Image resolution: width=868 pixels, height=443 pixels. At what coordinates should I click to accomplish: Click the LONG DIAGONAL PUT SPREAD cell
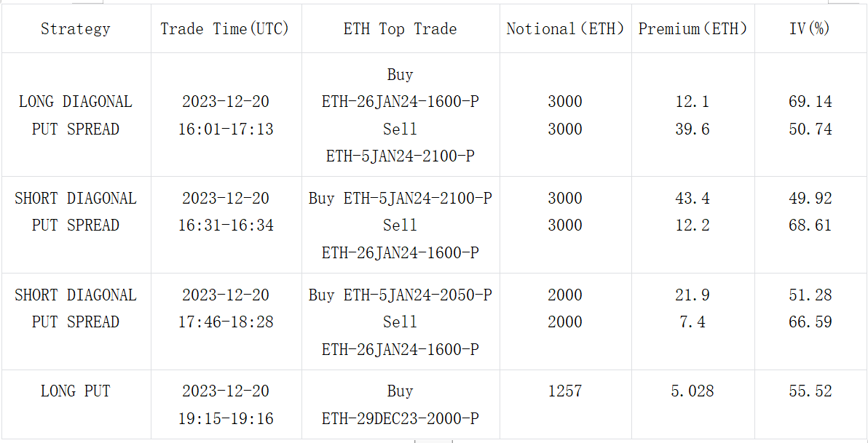pyautogui.click(x=76, y=115)
